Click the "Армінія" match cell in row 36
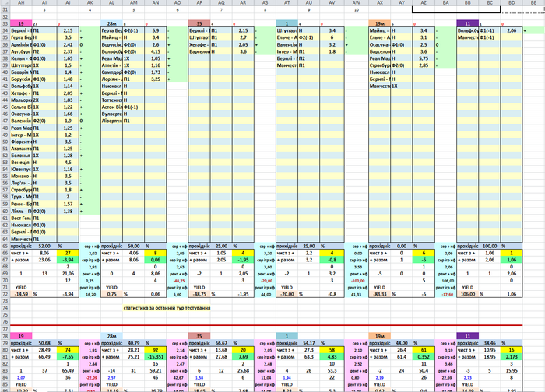Screen dimensions: 545x392 21,44
